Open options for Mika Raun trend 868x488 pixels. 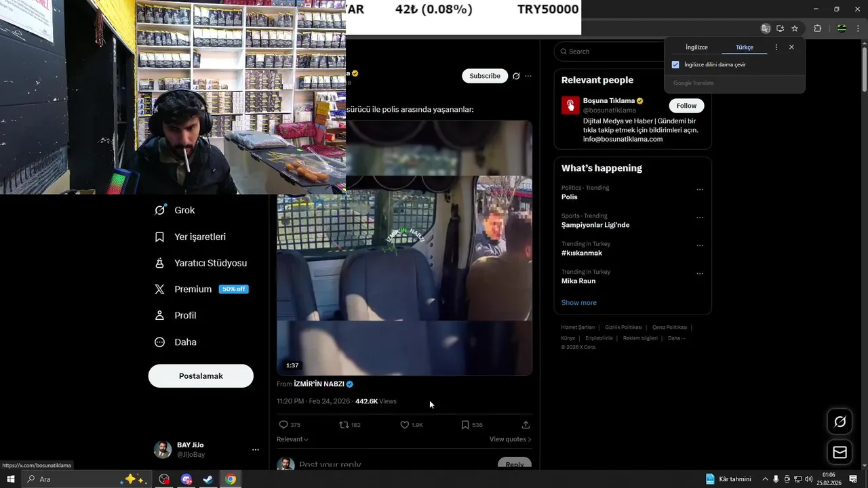pos(700,274)
